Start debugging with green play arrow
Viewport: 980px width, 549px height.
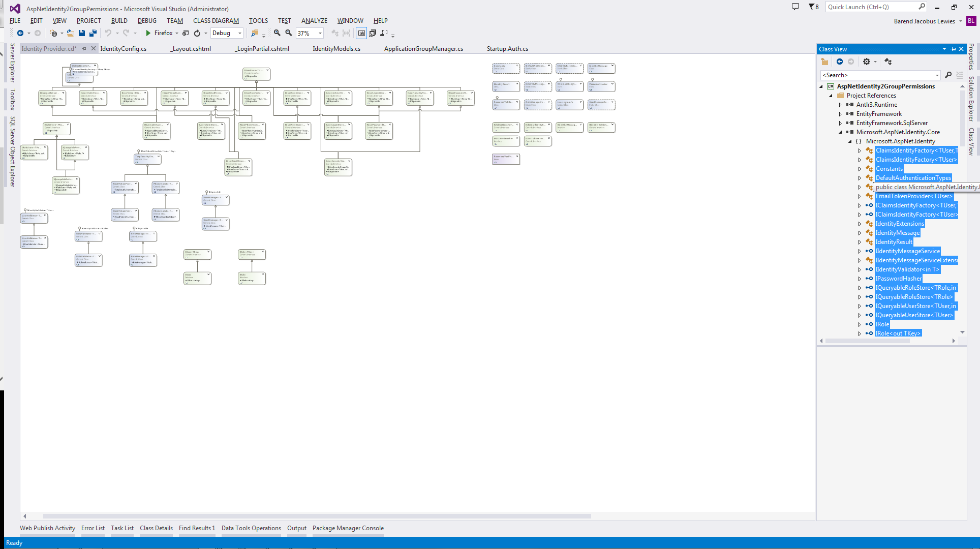148,33
